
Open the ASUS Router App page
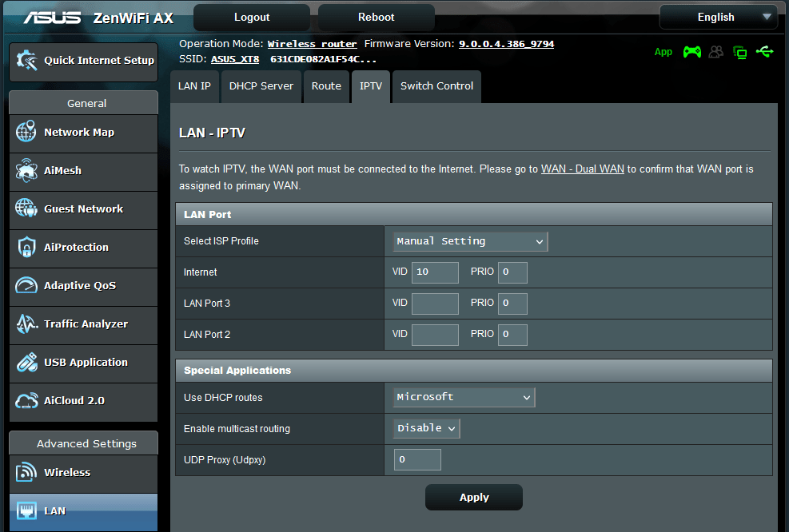pyautogui.click(x=663, y=51)
